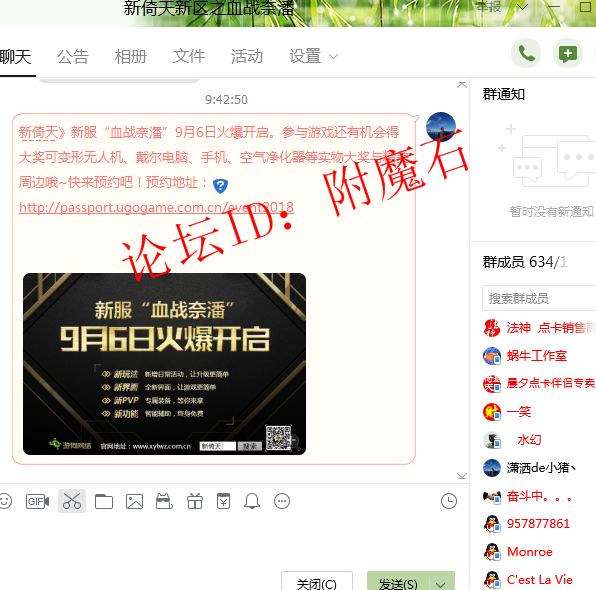Click the send file folder icon

point(104,501)
